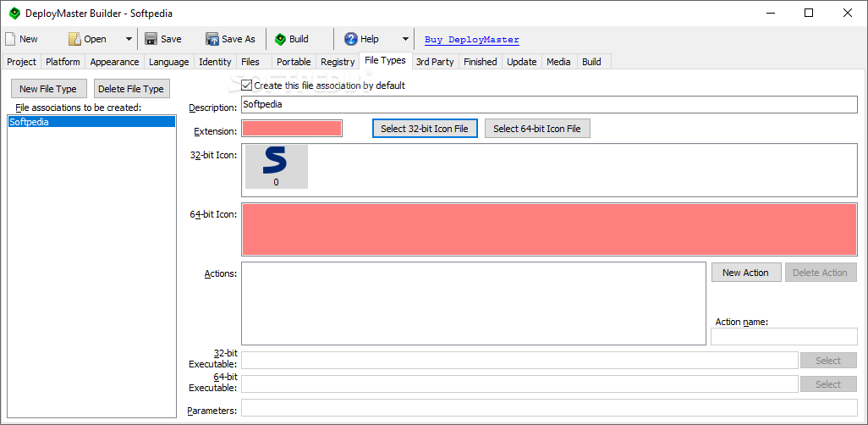The image size is (868, 425).
Task: Go to the Identity tab
Action: click(215, 62)
